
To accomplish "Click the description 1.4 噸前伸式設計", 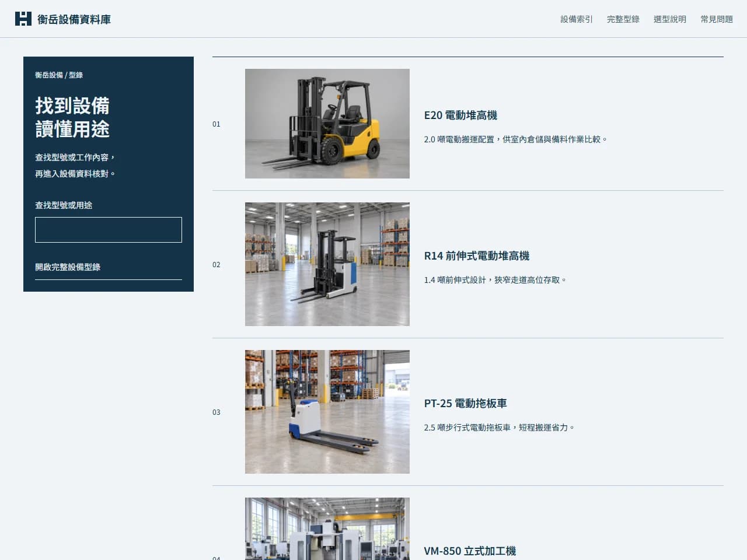I will coord(495,280).
